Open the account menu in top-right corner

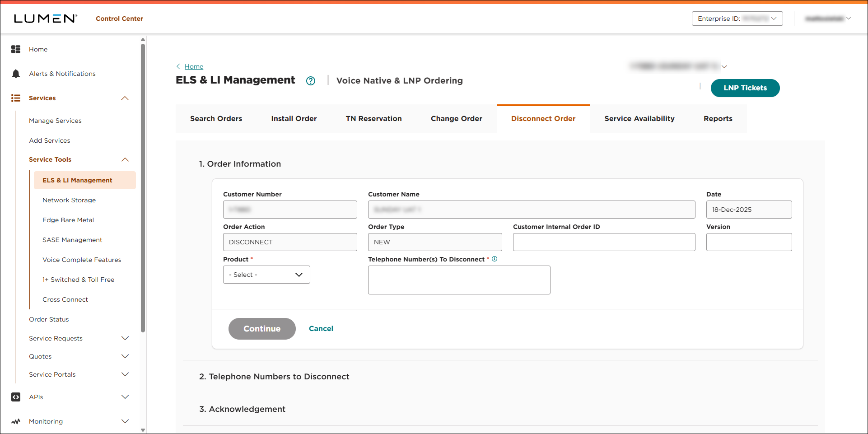tap(828, 18)
